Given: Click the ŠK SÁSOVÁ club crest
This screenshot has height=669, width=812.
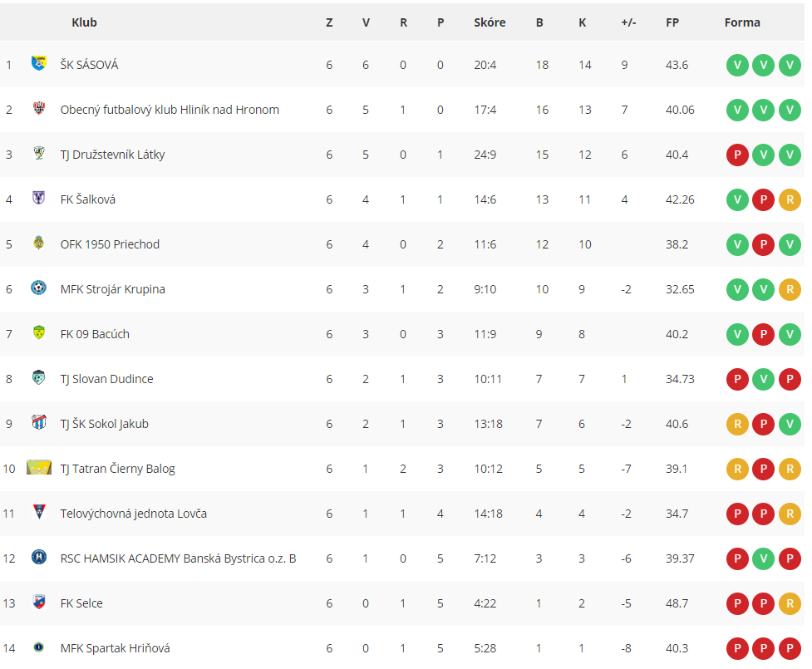Looking at the screenshot, I should (39, 63).
